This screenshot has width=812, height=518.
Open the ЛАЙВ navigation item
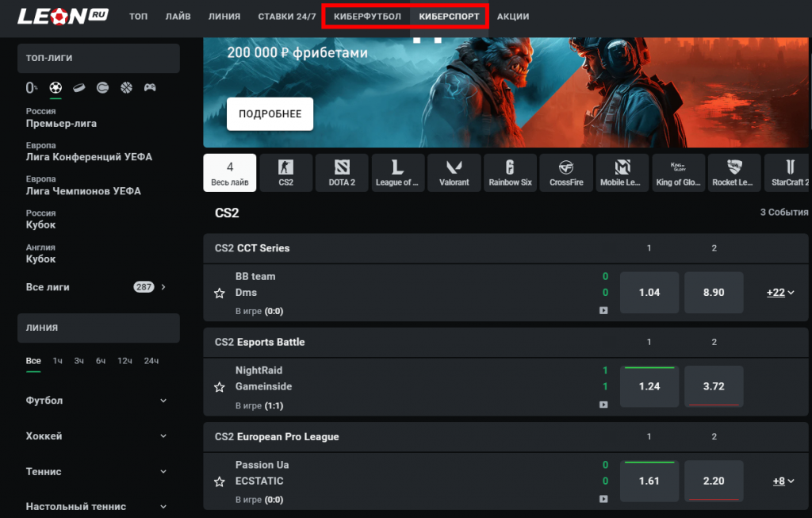(x=178, y=17)
